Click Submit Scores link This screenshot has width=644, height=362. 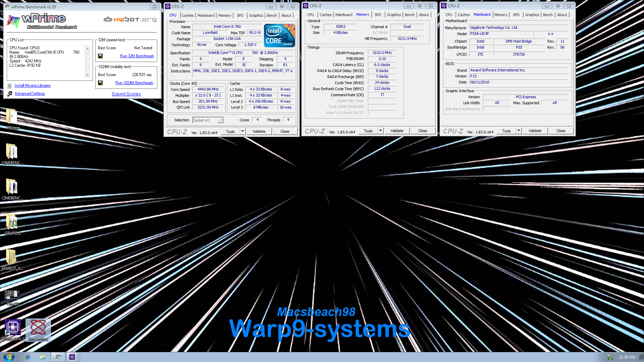click(126, 94)
